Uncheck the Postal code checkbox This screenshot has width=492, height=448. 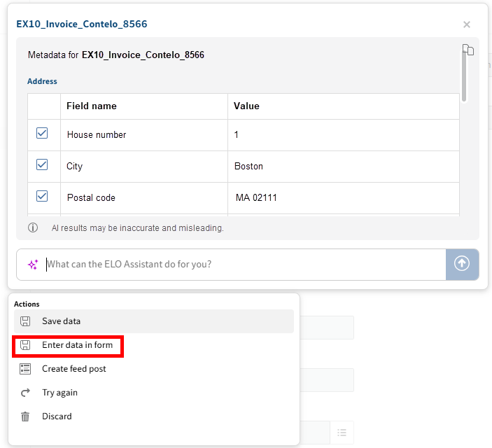click(42, 196)
